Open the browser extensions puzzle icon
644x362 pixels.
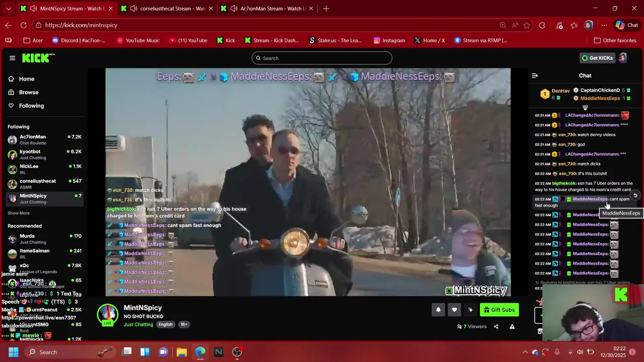tap(542, 25)
